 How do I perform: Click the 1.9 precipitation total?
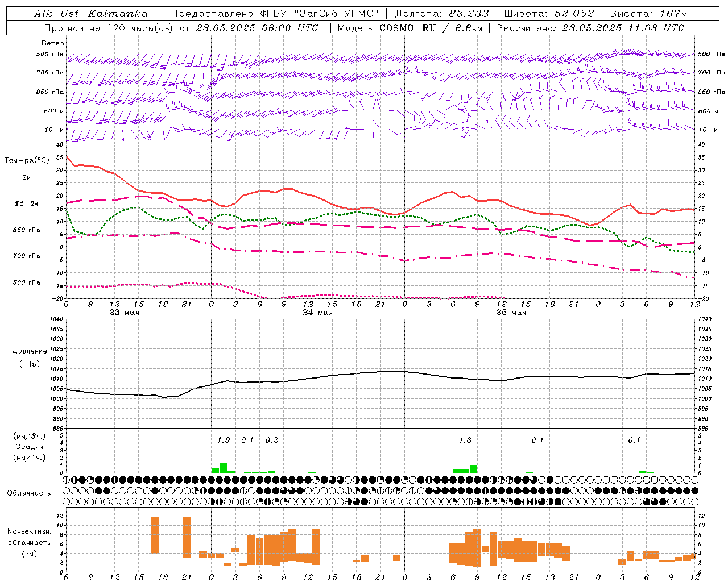coord(224,440)
